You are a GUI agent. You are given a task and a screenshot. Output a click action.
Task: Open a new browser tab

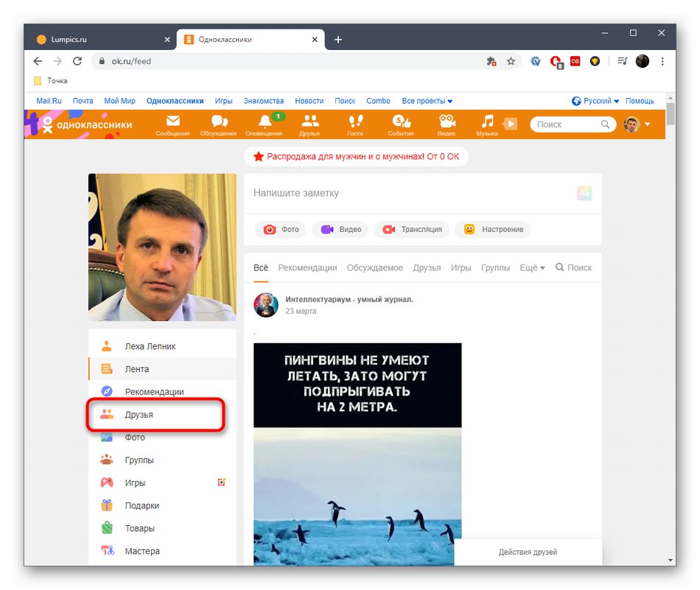[x=338, y=39]
